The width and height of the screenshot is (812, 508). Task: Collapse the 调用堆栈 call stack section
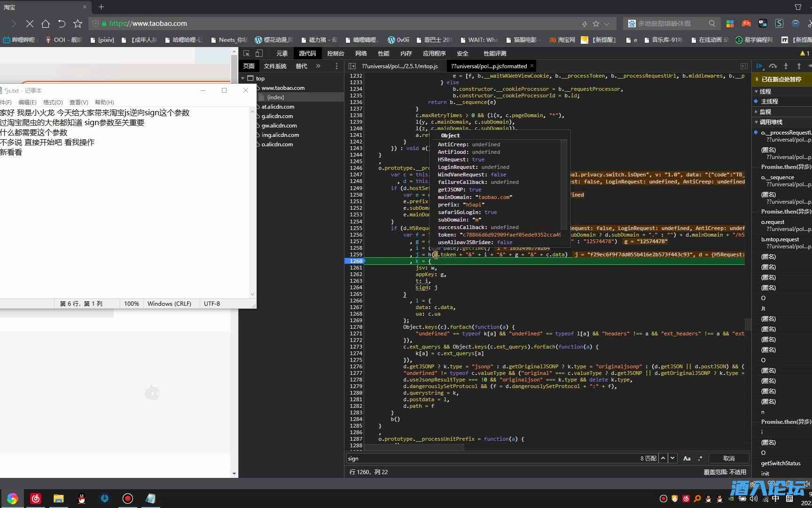coord(771,122)
